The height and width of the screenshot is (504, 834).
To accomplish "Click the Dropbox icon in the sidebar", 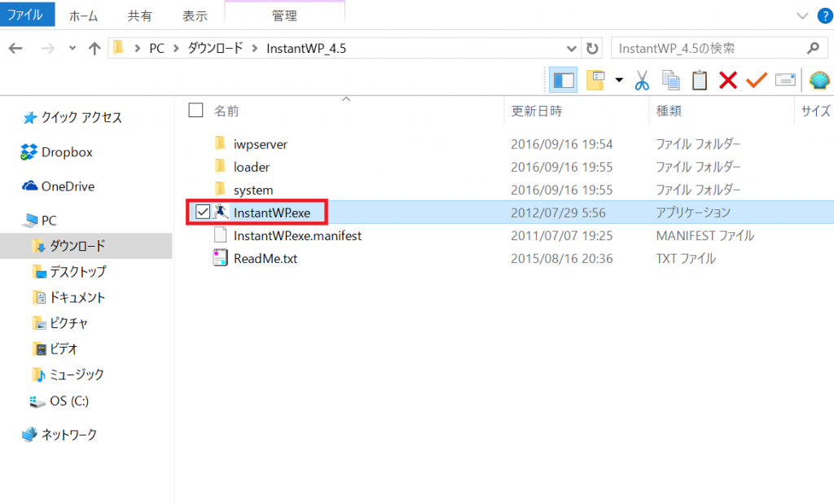I will (29, 152).
